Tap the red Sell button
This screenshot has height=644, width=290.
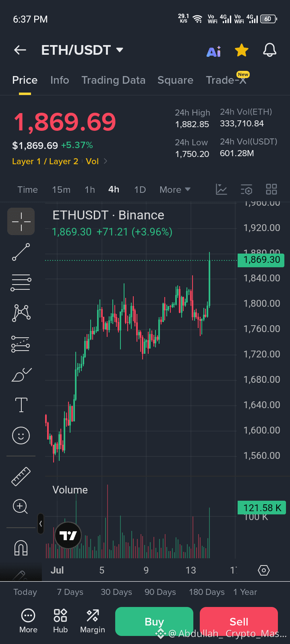239,621
